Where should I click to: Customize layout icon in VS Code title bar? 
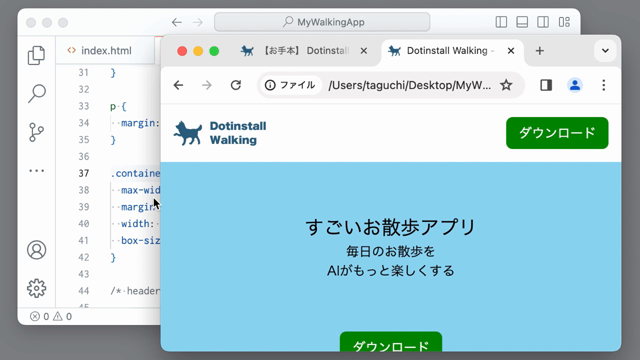click(564, 22)
